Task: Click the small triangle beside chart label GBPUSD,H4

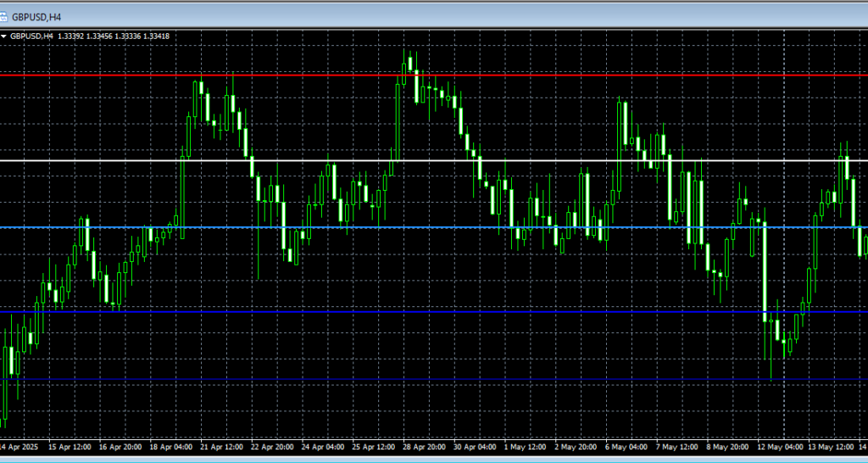Action: [x=4, y=36]
